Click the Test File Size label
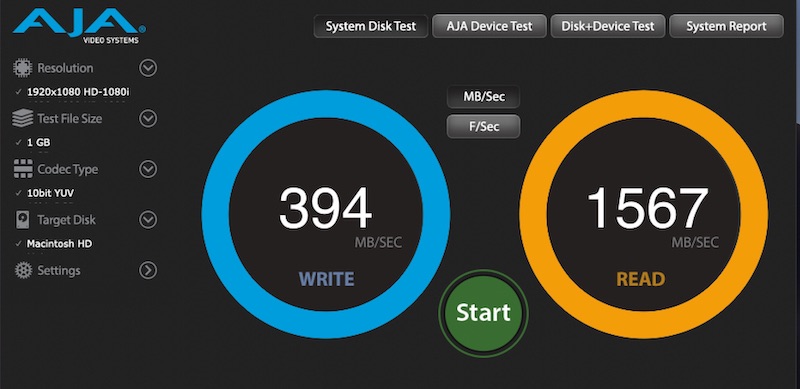The width and height of the screenshot is (800, 389). click(69, 118)
